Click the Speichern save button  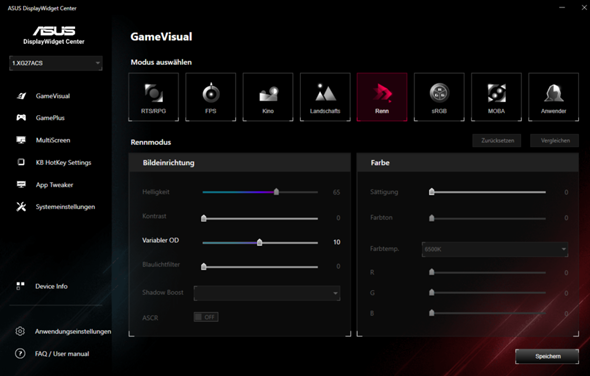tap(547, 356)
